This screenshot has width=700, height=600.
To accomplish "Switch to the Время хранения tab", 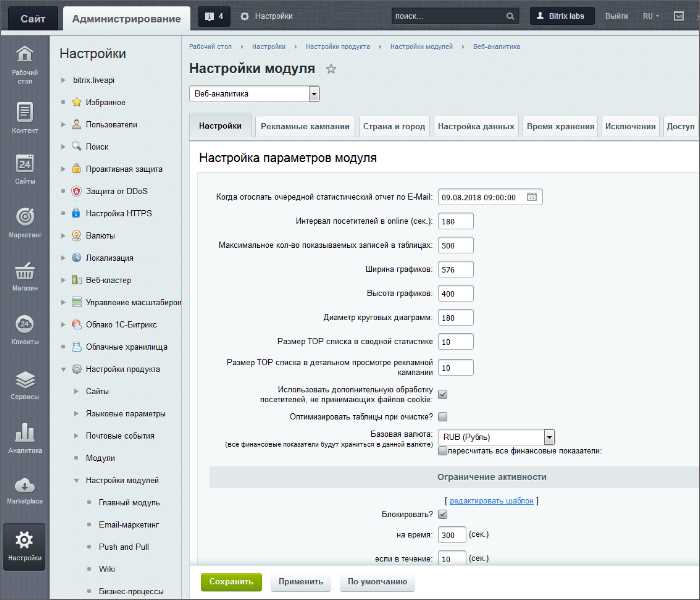I will (560, 126).
